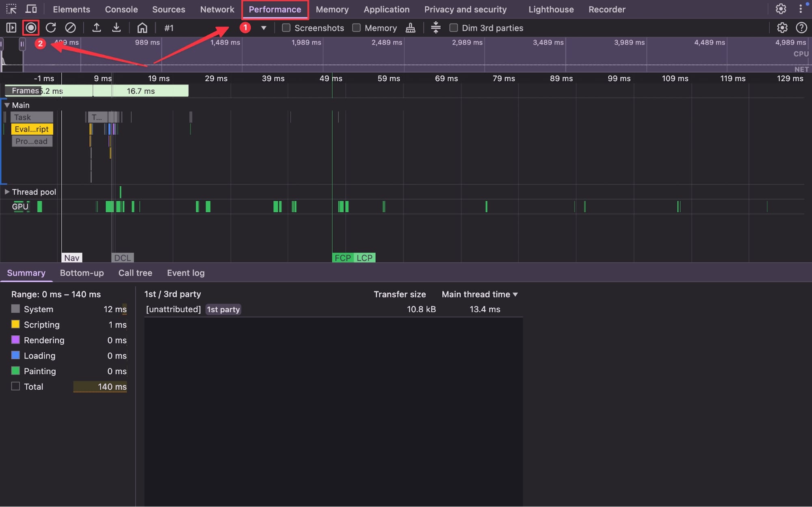
Task: Click the upload icon to load a profile
Action: [97, 28]
